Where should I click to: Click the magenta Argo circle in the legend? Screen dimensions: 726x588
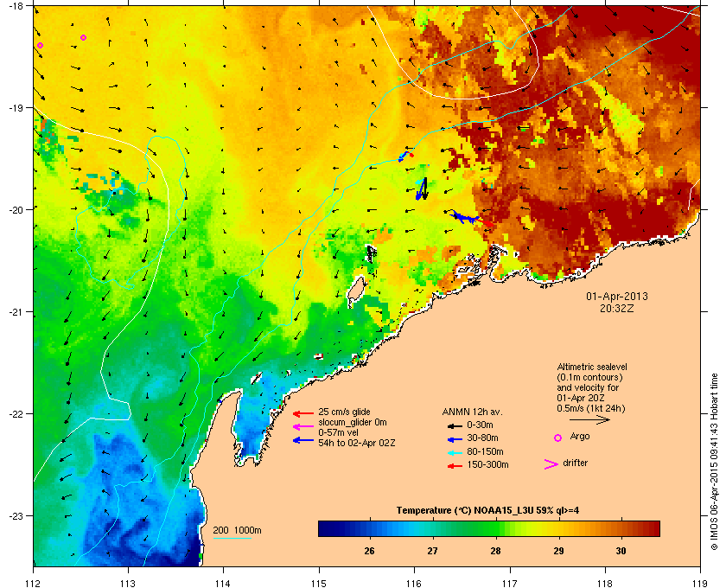(558, 438)
